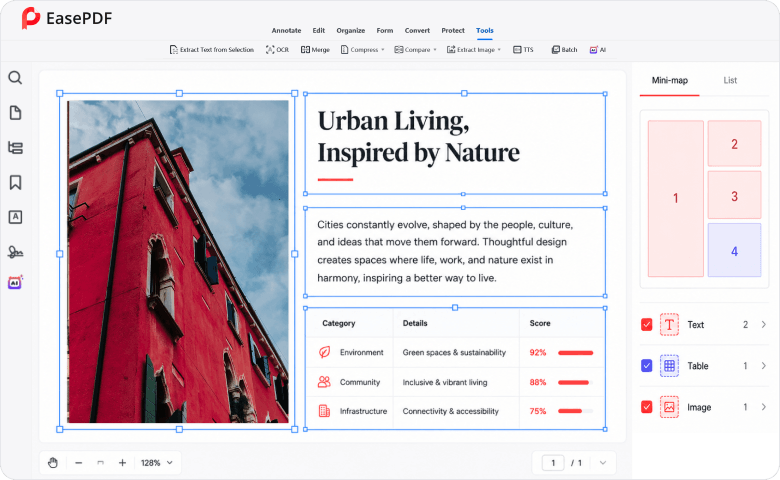The height and width of the screenshot is (480, 780).
Task: Zoom in with the plus button
Action: 122,463
